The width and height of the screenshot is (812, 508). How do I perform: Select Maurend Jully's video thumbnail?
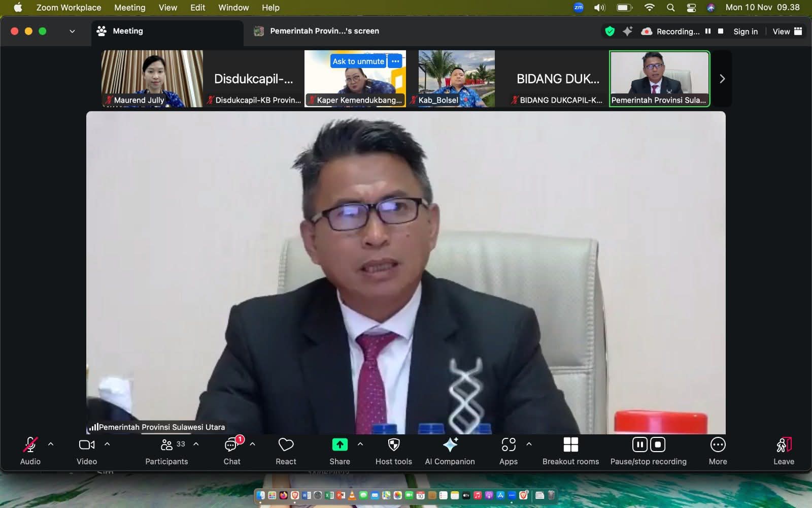click(152, 78)
